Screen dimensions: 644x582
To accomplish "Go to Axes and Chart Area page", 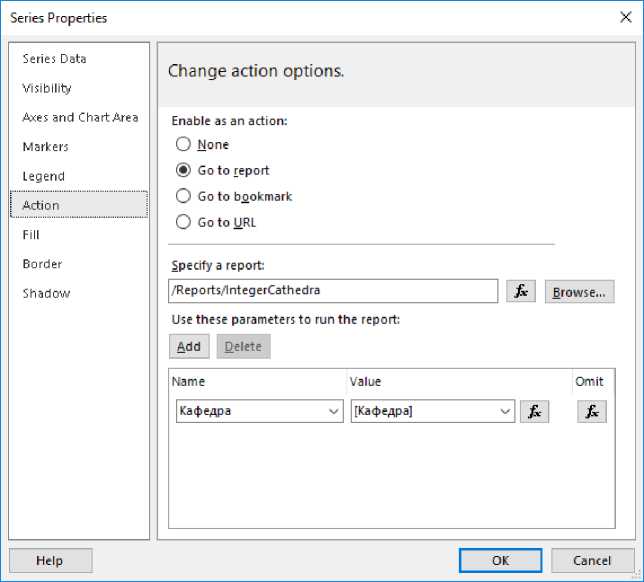I will click(80, 117).
